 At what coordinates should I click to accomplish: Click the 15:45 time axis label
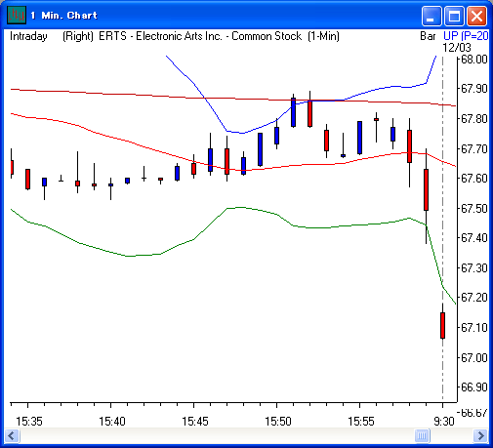[x=194, y=422]
